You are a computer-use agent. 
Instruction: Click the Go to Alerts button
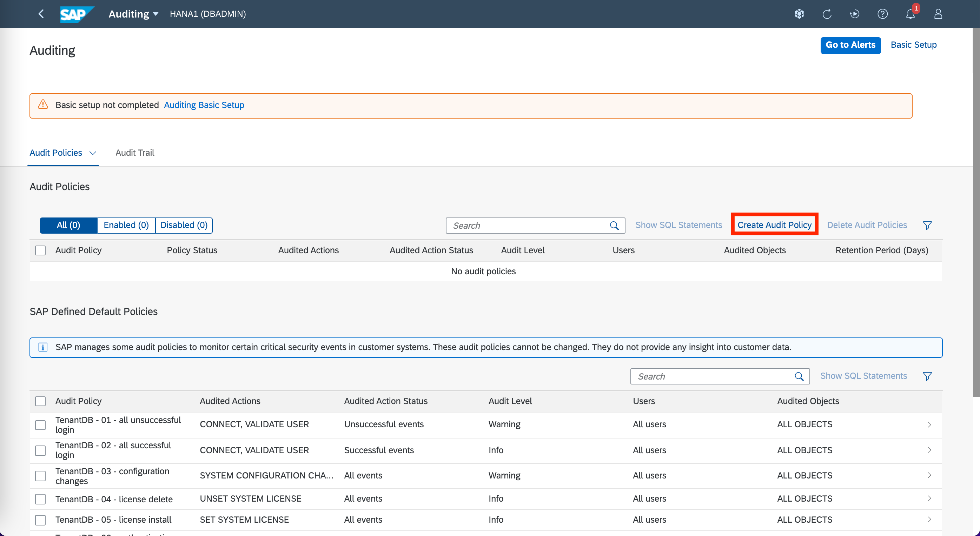(x=850, y=45)
